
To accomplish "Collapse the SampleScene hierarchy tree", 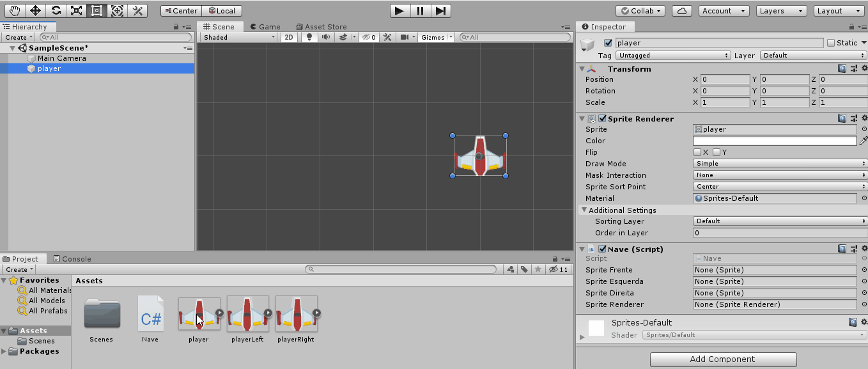I will pos(13,48).
